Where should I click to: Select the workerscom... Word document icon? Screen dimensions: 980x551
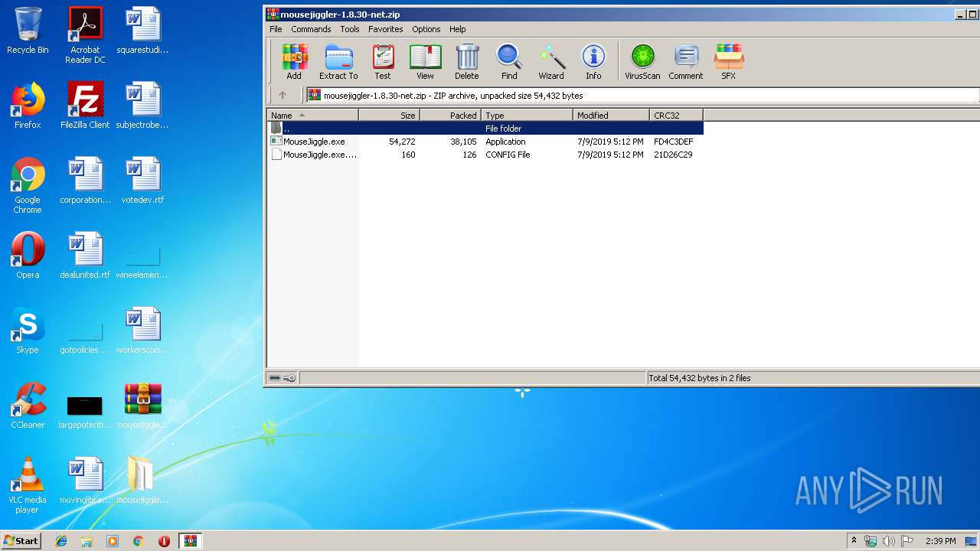point(142,331)
